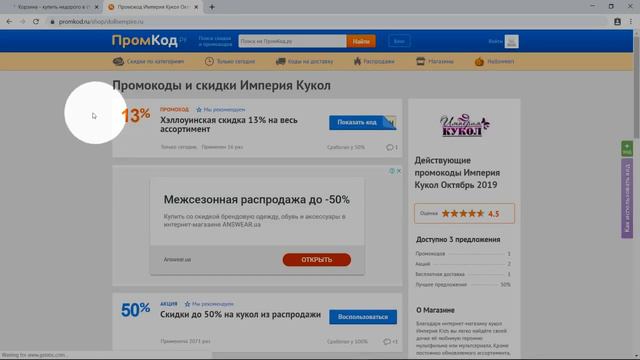Close the advertisement with X icon
640x360 pixels.
(x=399, y=171)
